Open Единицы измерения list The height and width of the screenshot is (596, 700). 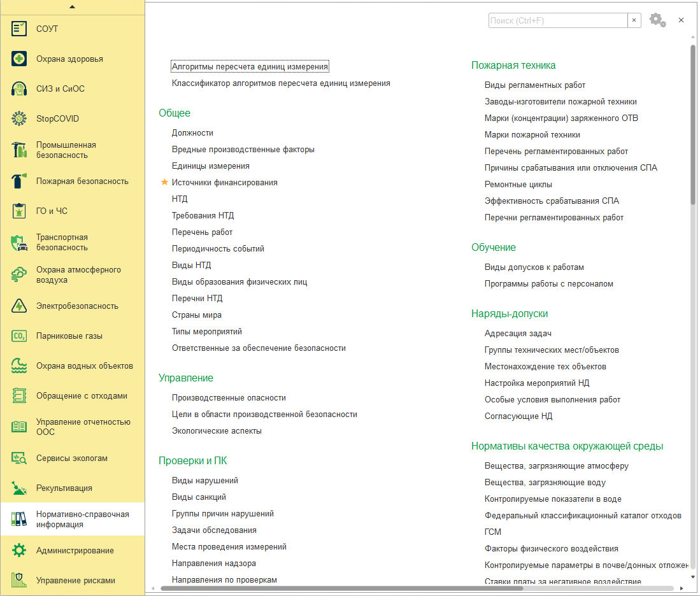pyautogui.click(x=211, y=166)
